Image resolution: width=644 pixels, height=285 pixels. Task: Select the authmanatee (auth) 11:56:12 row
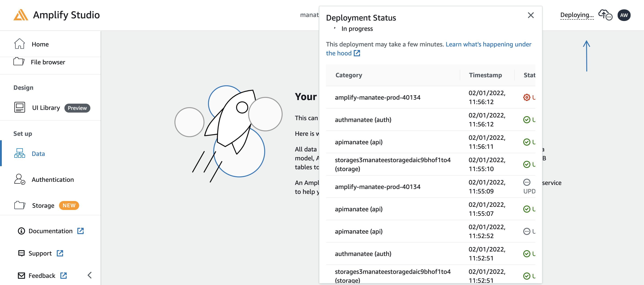(363, 120)
